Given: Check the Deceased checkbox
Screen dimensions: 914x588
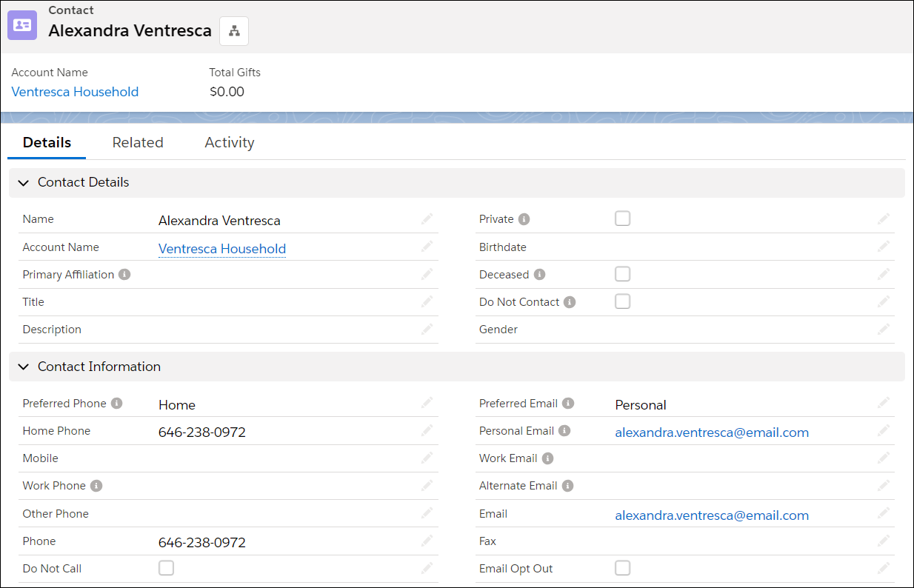Looking at the screenshot, I should (x=622, y=273).
